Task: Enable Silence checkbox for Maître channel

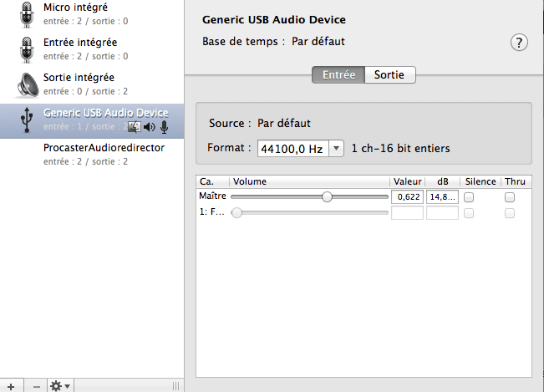Action: (469, 197)
